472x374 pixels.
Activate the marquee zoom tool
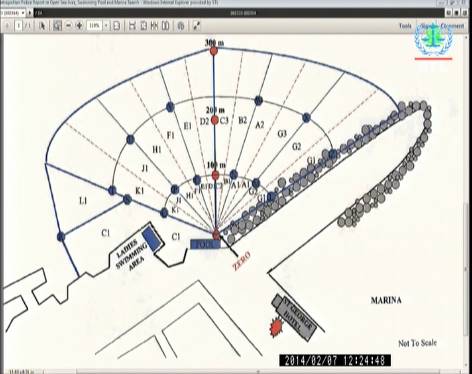point(57,26)
